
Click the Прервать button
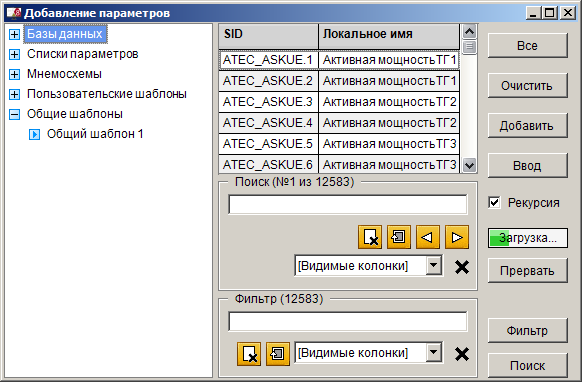[x=527, y=271]
